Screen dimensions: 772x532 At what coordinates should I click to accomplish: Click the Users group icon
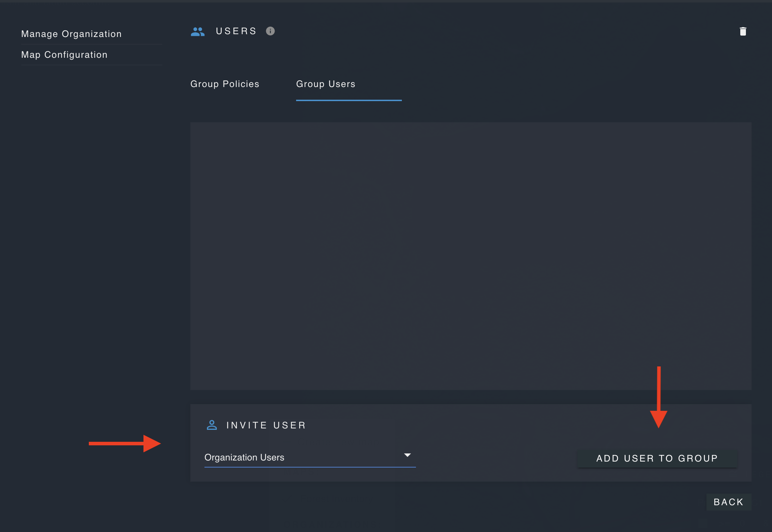point(198,31)
